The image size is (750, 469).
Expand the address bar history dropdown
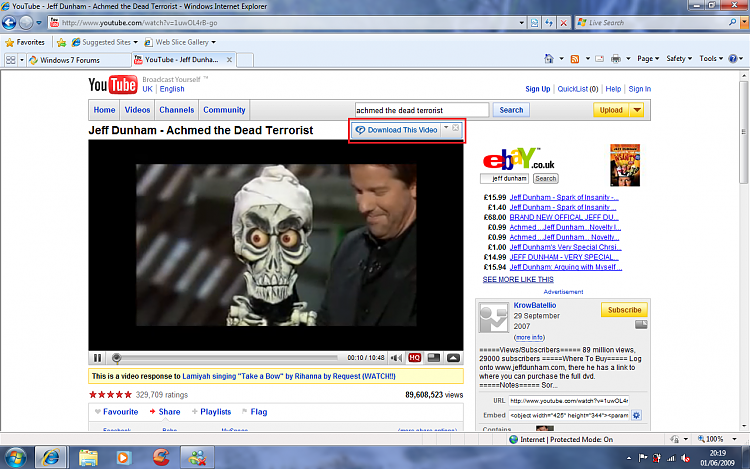click(x=521, y=22)
